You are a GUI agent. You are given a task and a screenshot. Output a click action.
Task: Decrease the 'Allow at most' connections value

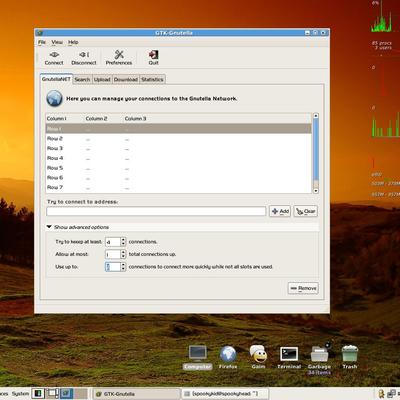click(123, 256)
